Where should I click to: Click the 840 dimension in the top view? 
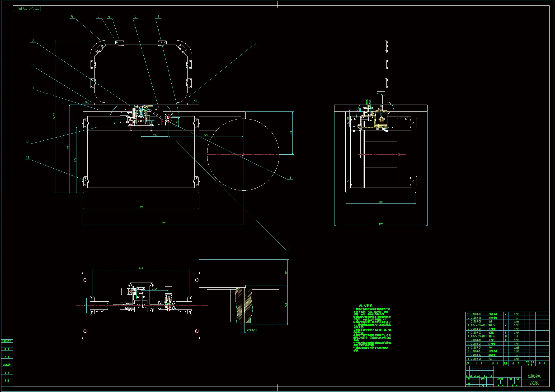pyautogui.click(x=141, y=268)
